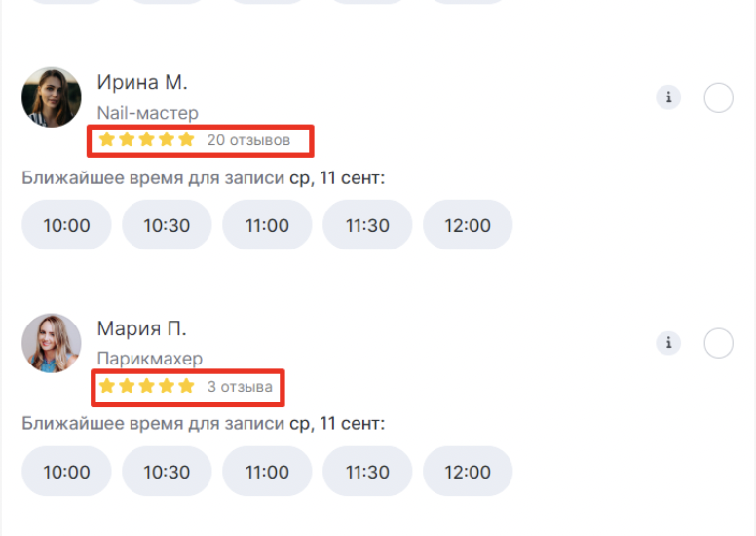756x536 pixels.
Task: Pick 11:00 time for Ирина М.
Action: pyautogui.click(x=267, y=225)
